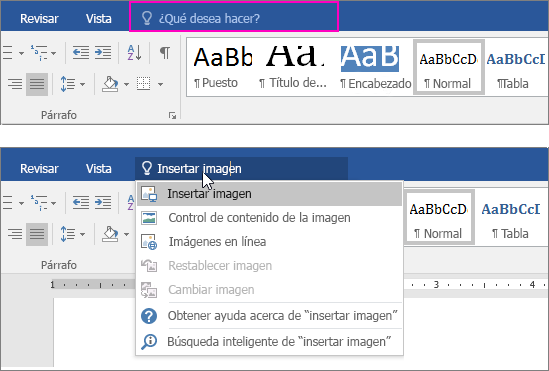This screenshot has height=371, width=549.
Task: Click 'Restablecer imagen' entry
Action: pos(269,266)
